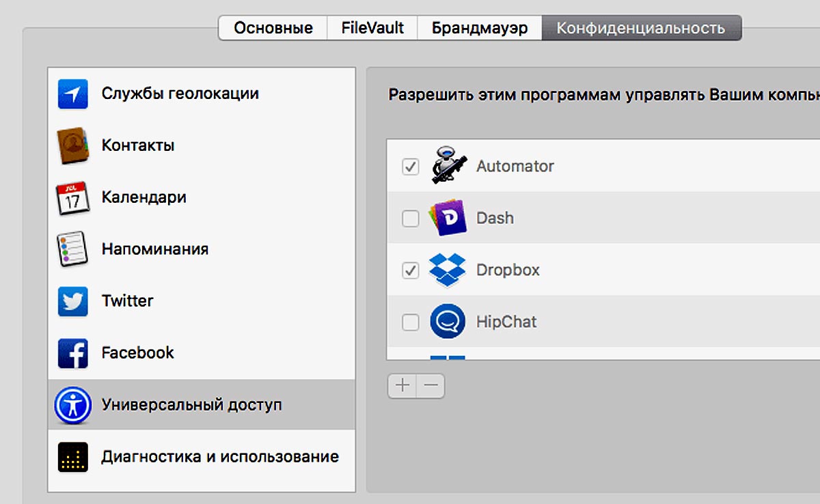Viewport: 820px width, 504px height.
Task: Select Диагностика и использование label
Action: tap(220, 457)
